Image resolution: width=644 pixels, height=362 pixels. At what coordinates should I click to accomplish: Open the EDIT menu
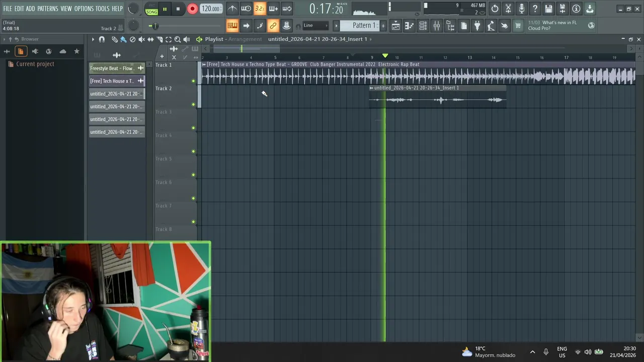pyautogui.click(x=19, y=9)
